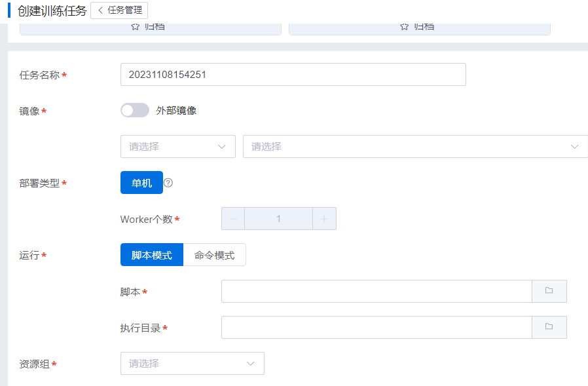This screenshot has height=386, width=588.
Task: Click the Worker个数 number field
Action: tap(278, 219)
